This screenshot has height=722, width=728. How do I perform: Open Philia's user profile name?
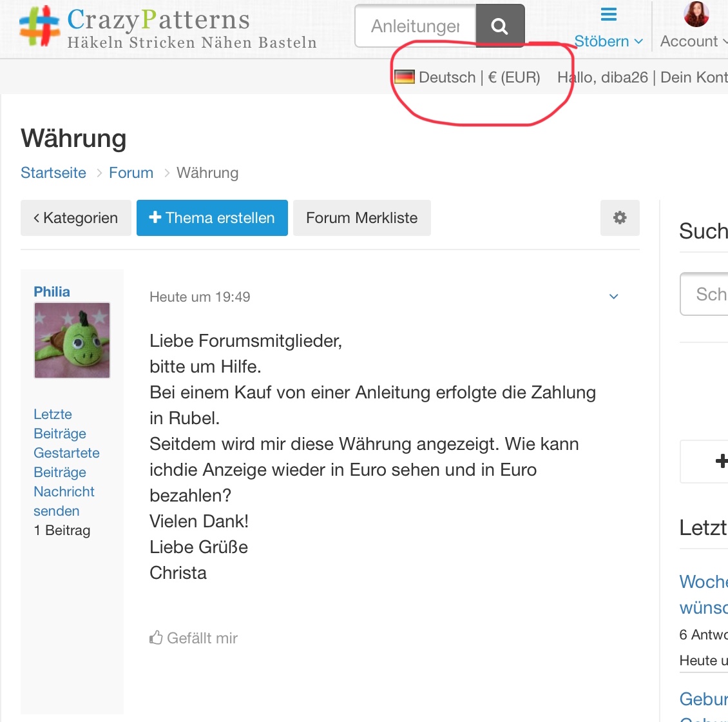(x=52, y=291)
